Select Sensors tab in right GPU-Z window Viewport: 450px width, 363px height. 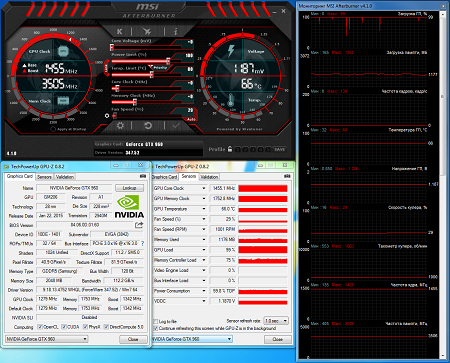[x=189, y=176]
